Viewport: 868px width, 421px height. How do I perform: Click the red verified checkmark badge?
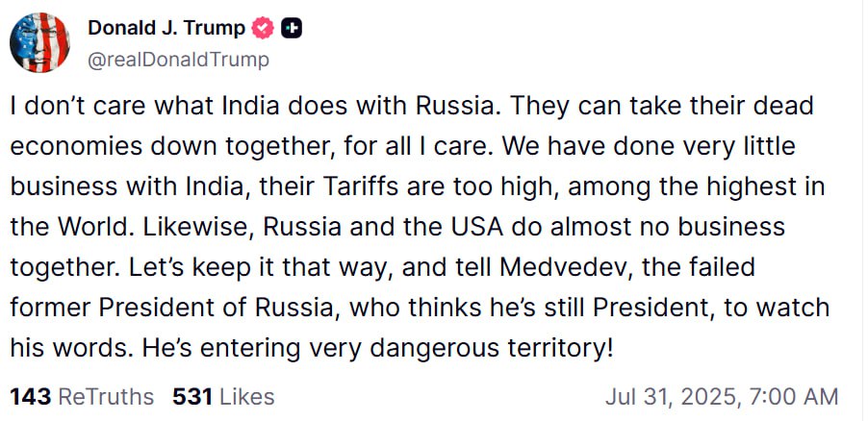(x=263, y=28)
